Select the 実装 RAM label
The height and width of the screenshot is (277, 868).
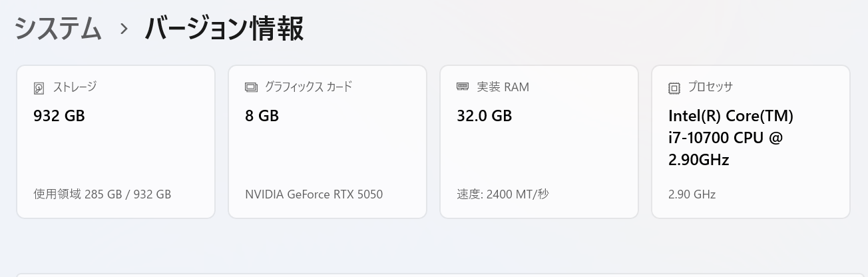(x=503, y=87)
